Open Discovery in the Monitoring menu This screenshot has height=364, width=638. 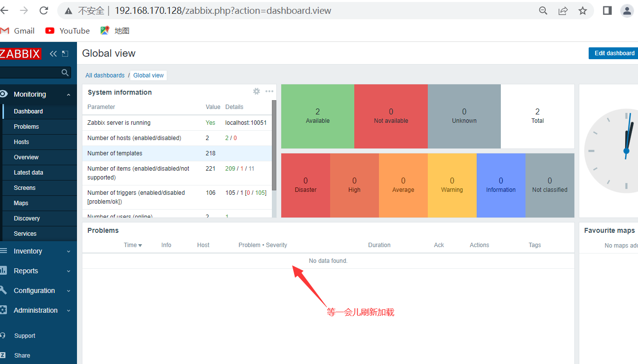point(38,218)
